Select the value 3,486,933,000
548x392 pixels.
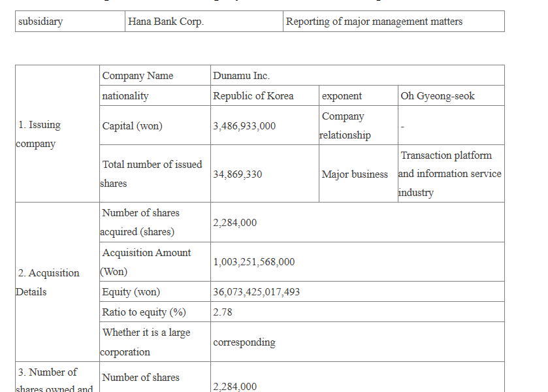click(x=244, y=126)
